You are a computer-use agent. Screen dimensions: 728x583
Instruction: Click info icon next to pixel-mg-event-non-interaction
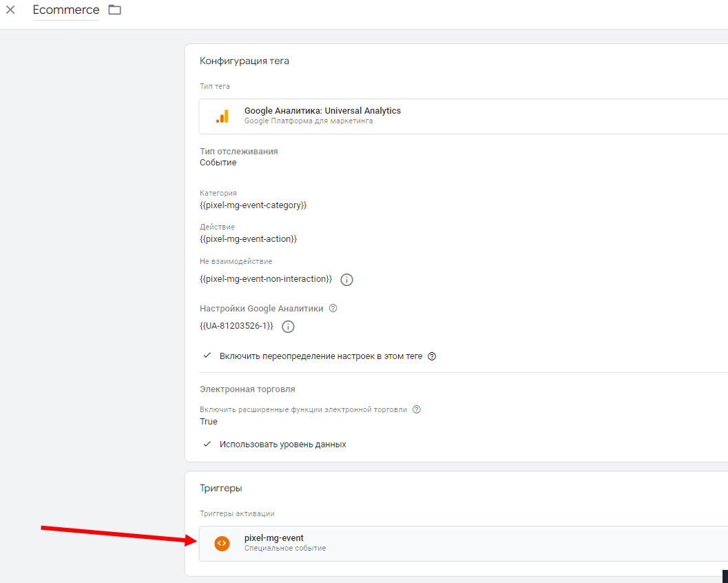347,280
